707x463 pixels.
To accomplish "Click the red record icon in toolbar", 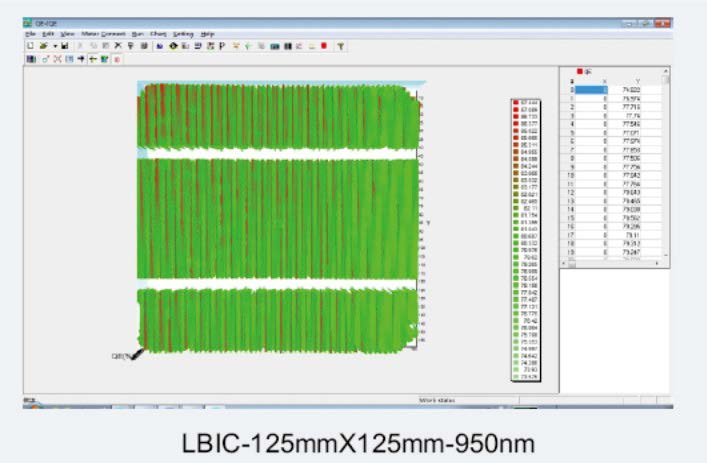I will click(x=323, y=46).
